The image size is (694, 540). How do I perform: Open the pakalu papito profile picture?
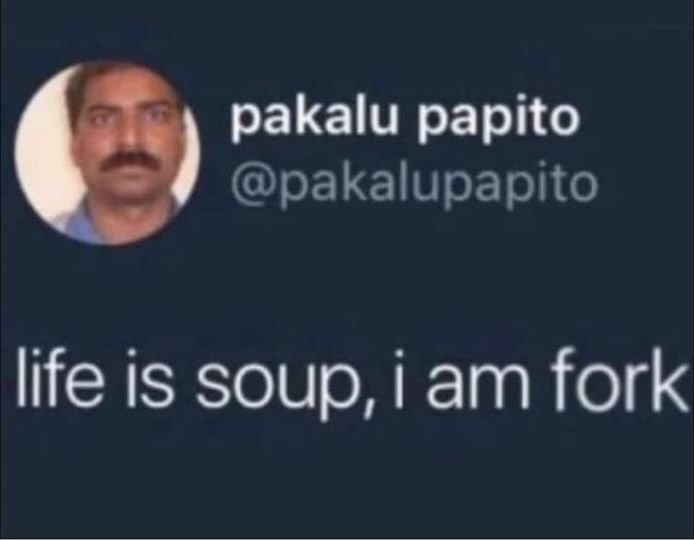pos(107,153)
